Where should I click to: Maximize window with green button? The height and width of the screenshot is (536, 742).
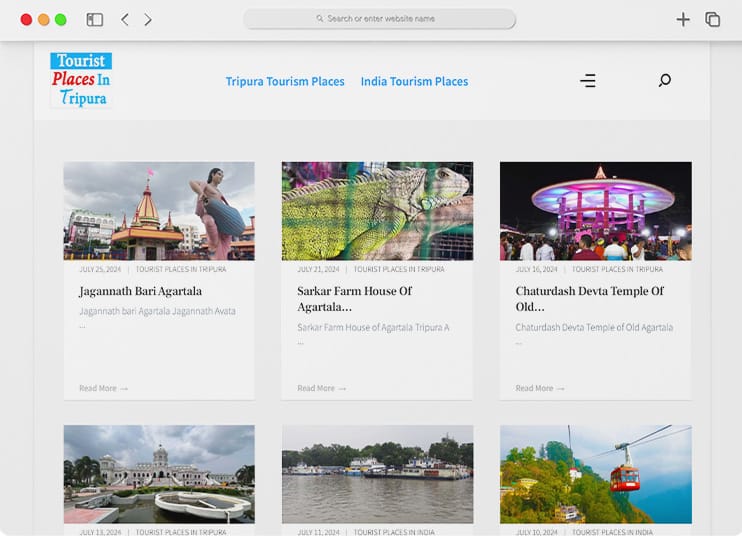coord(61,19)
